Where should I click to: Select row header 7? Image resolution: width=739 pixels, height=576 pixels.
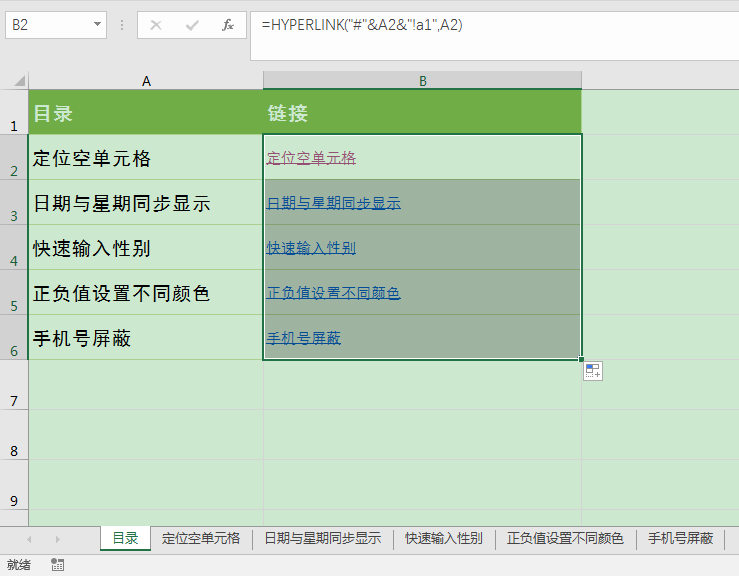[14, 385]
